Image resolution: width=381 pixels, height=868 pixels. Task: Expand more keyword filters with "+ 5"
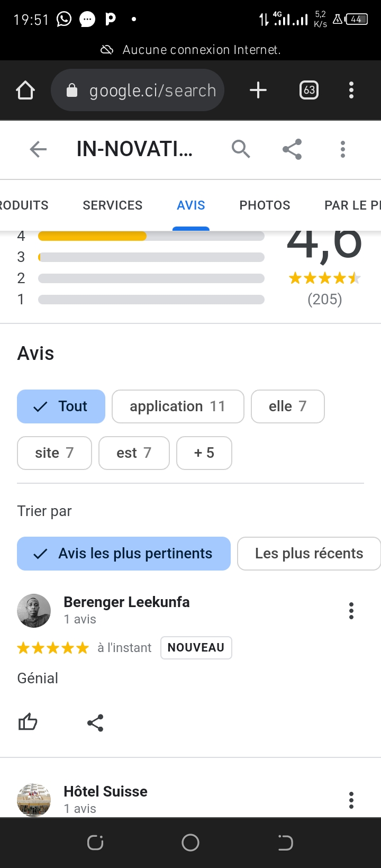tap(204, 453)
